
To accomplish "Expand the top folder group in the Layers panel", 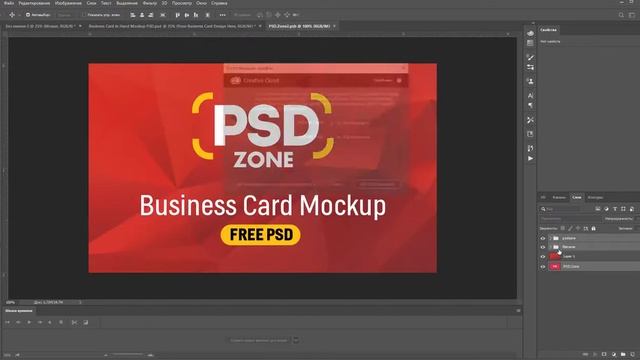I will pos(550,238).
